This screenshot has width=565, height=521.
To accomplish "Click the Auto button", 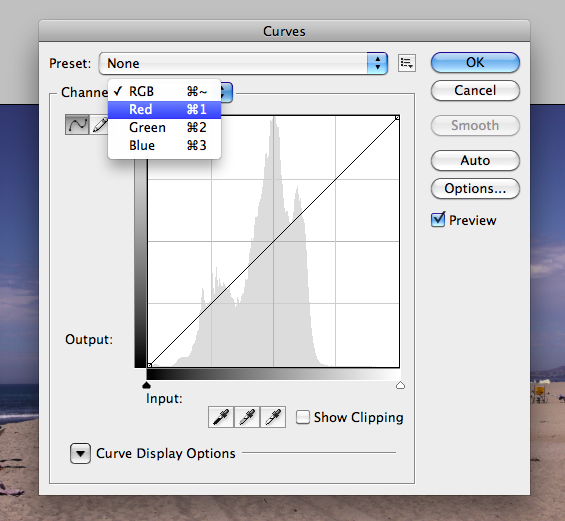I will [475, 160].
